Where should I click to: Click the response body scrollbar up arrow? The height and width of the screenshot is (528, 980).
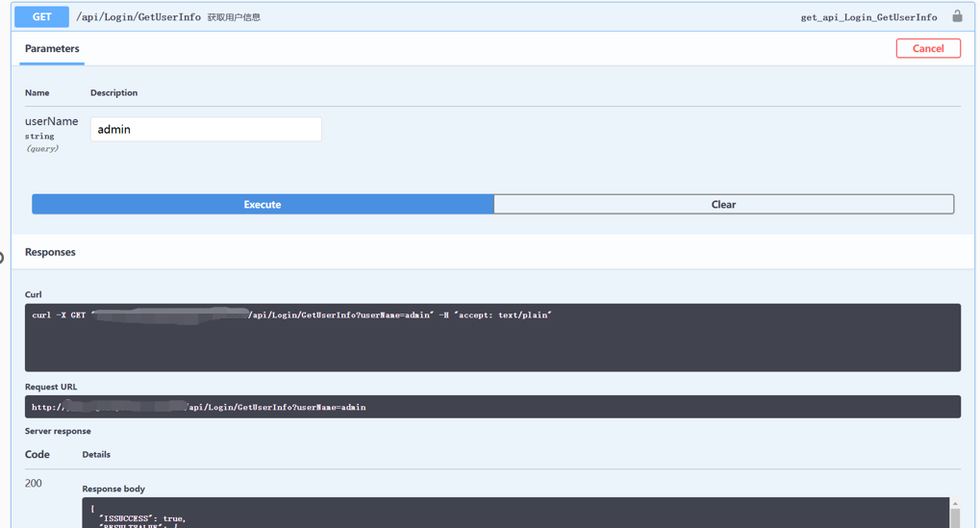954,503
